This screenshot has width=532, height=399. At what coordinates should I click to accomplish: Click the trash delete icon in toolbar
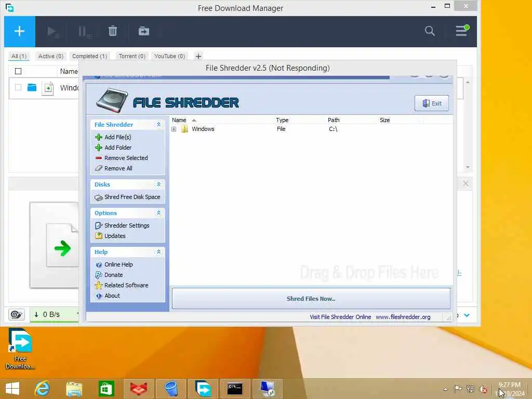[113, 31]
